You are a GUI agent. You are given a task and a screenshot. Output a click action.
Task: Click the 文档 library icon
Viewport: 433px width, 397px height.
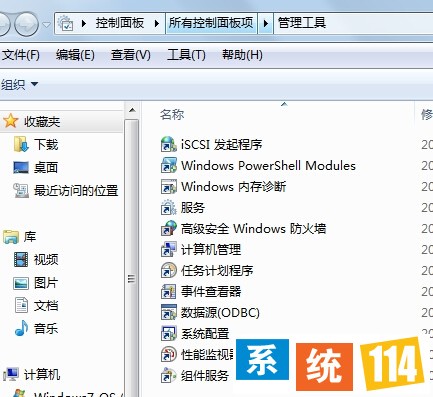pyautogui.click(x=21, y=305)
